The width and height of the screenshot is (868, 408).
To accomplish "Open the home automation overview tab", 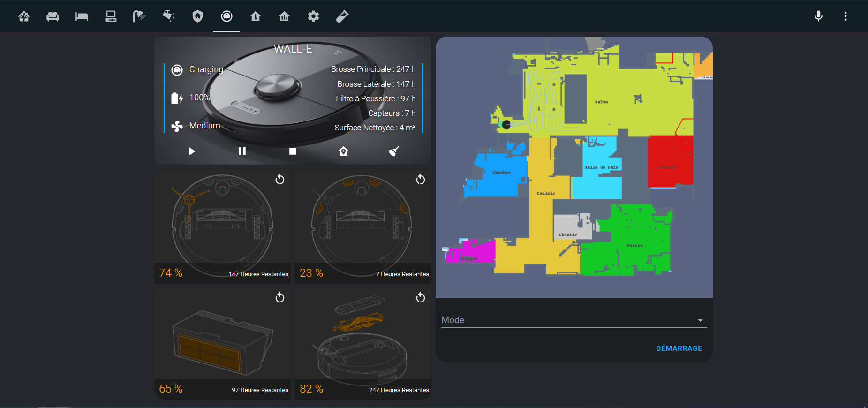I will pyautogui.click(x=24, y=16).
